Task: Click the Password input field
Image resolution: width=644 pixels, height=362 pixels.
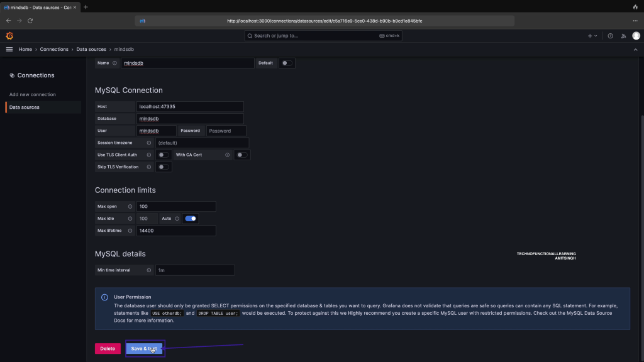Action: coord(227,131)
